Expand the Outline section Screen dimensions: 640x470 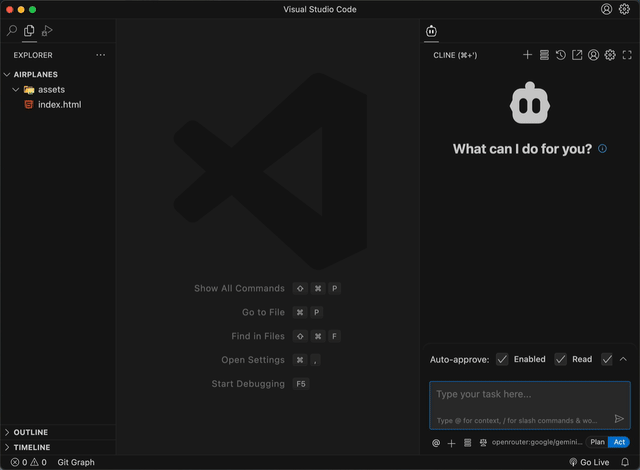pyautogui.click(x=30, y=432)
